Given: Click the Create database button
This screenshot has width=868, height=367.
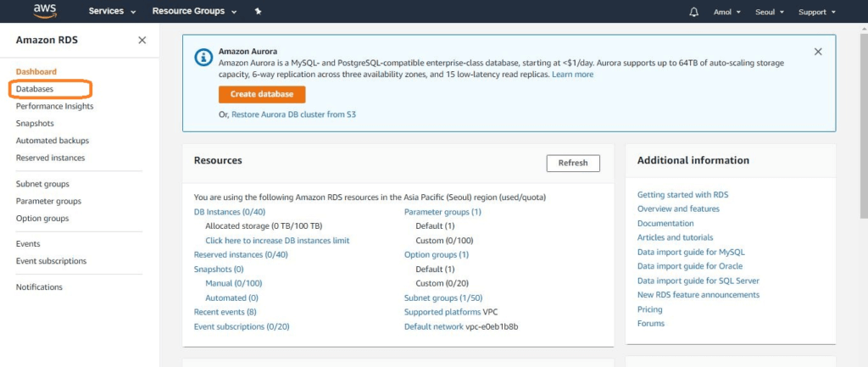Looking at the screenshot, I should pos(262,94).
